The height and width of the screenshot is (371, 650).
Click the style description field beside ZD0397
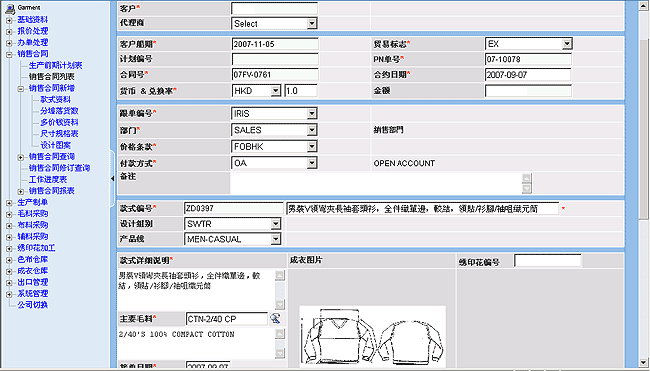[x=422, y=209]
